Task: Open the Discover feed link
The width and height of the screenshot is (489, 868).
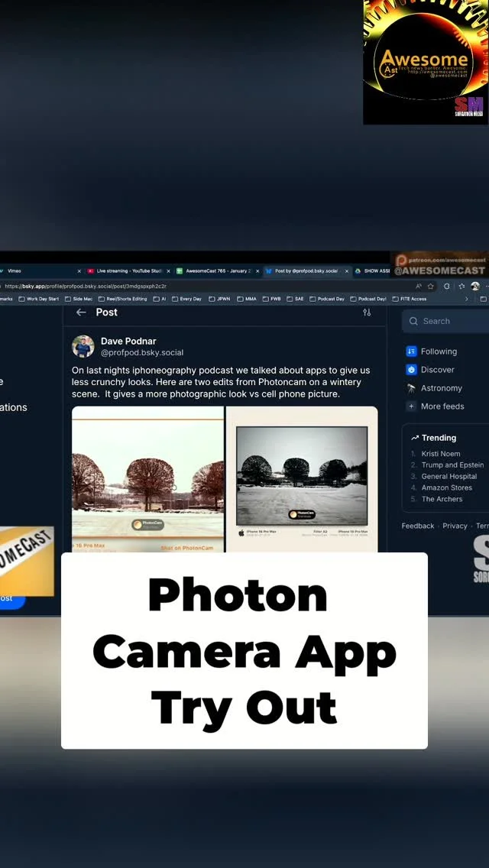Action: click(x=438, y=370)
